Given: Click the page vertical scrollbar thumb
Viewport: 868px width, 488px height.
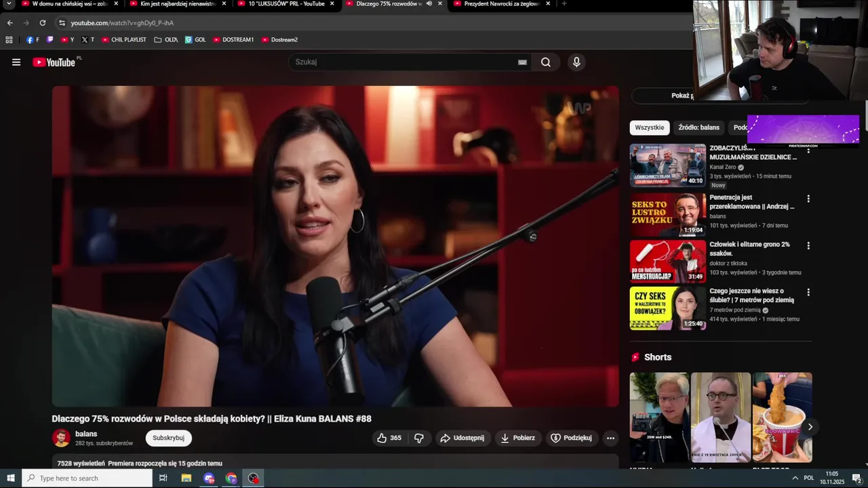Looking at the screenshot, I should pyautogui.click(x=865, y=117).
